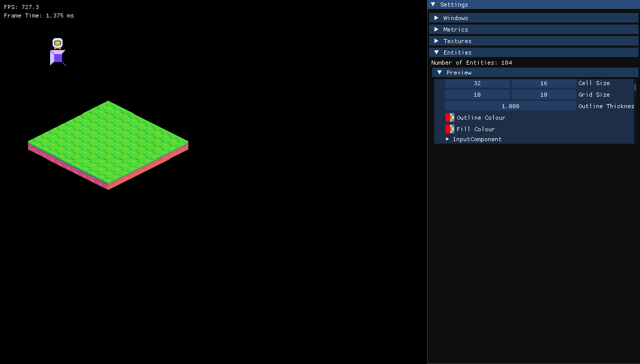
Task: Select the first Grid Size value field
Action: (x=477, y=95)
